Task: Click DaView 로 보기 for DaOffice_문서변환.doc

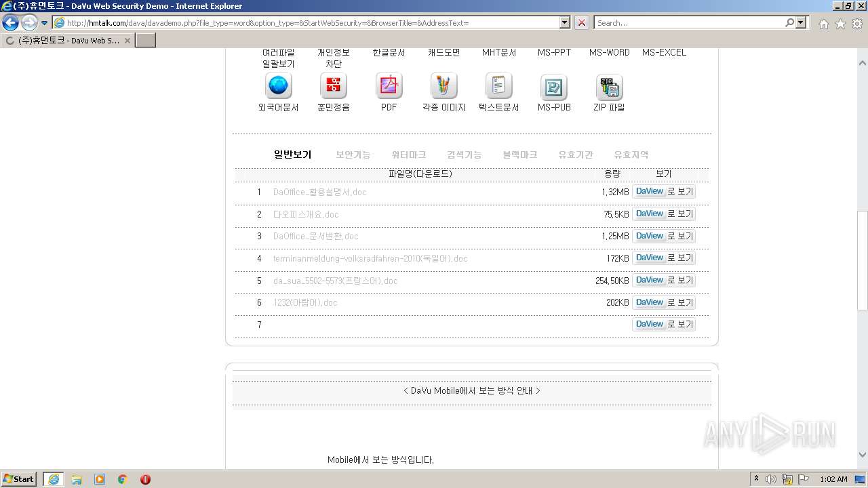Action: (664, 236)
